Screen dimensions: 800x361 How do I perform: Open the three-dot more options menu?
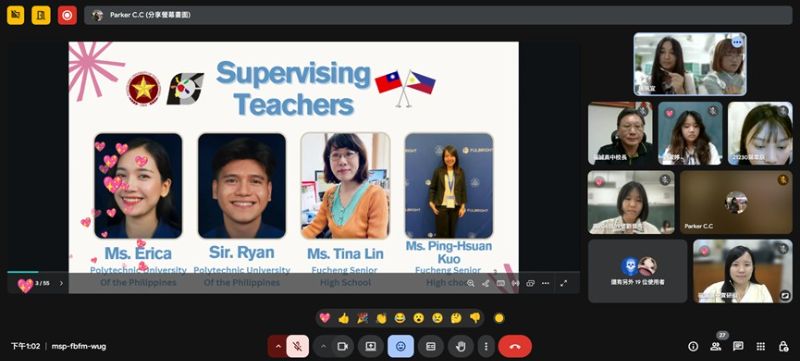point(486,346)
